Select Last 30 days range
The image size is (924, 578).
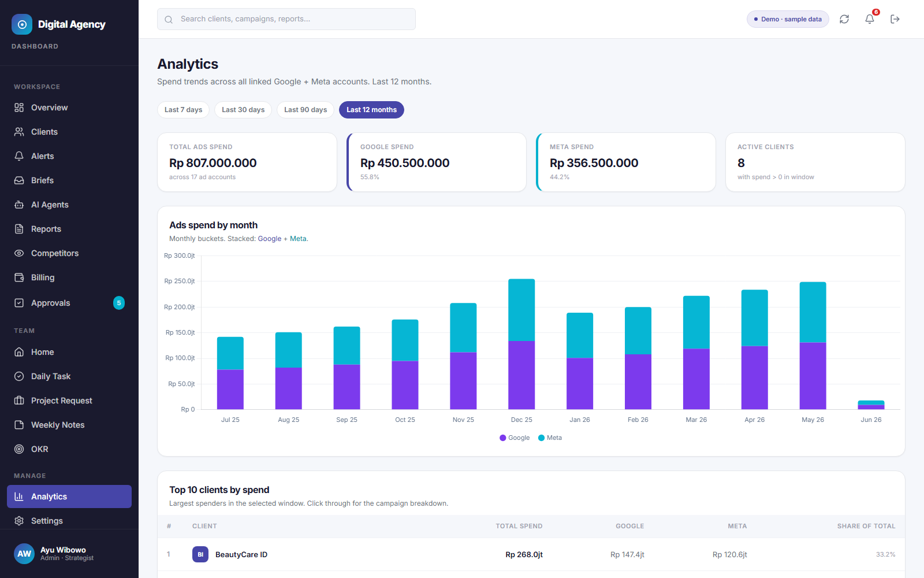243,110
